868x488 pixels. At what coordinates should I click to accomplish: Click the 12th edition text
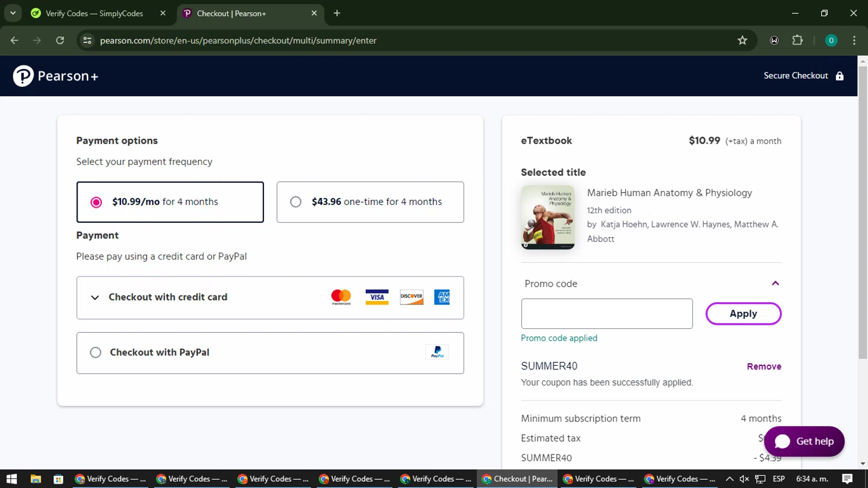(x=609, y=210)
